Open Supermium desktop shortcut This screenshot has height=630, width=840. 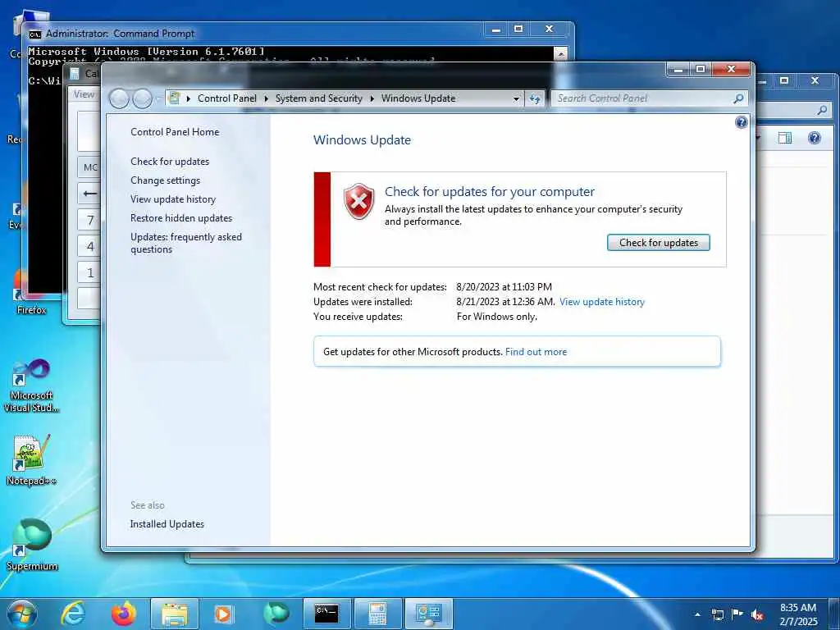click(31, 545)
